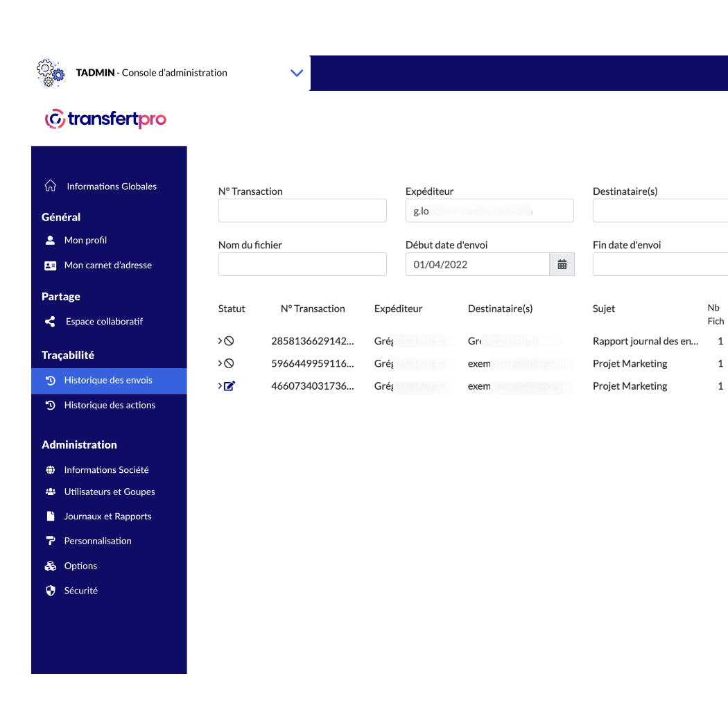The height and width of the screenshot is (728, 728).
Task: Open the Début date d'envoi calendar picker
Action: 562,264
